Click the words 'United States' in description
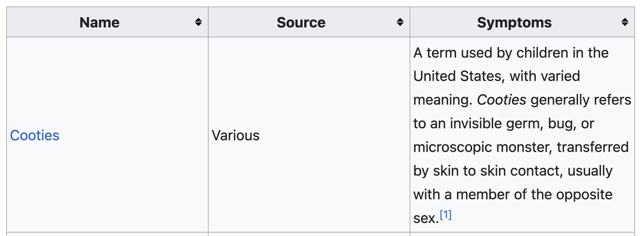 [x=458, y=76]
